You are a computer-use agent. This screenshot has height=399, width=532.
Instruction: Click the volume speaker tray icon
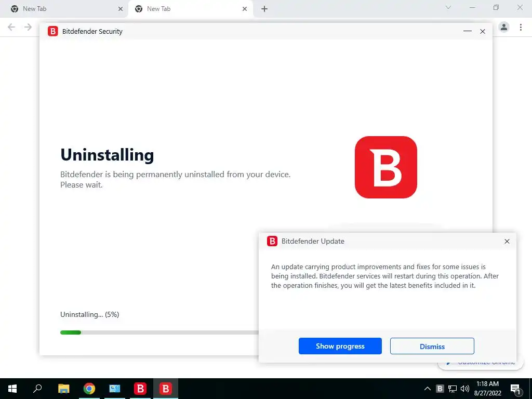[465, 389]
